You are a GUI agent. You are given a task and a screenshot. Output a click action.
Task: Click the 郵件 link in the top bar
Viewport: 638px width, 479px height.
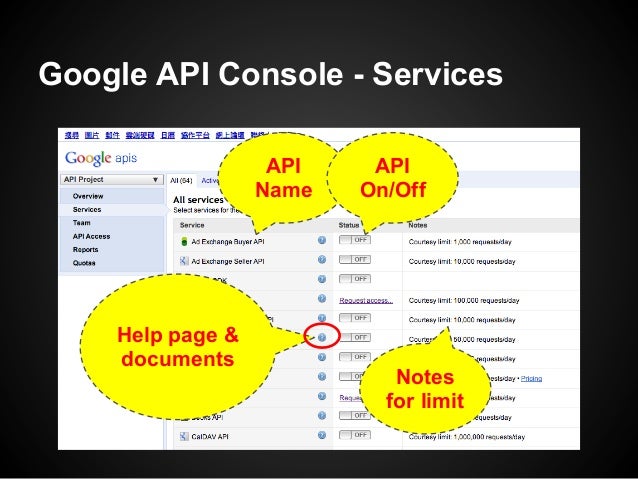[112, 135]
